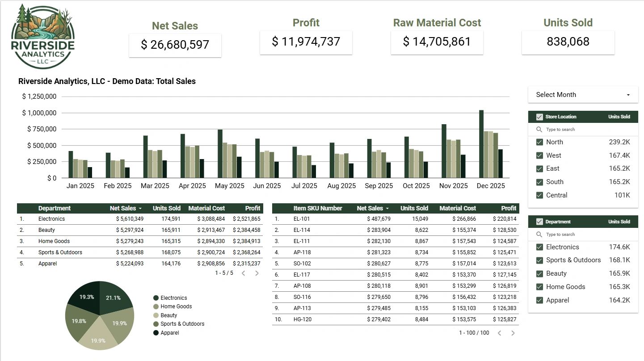Go to next page of Department table
This screenshot has height=361, width=644.
[x=257, y=273]
